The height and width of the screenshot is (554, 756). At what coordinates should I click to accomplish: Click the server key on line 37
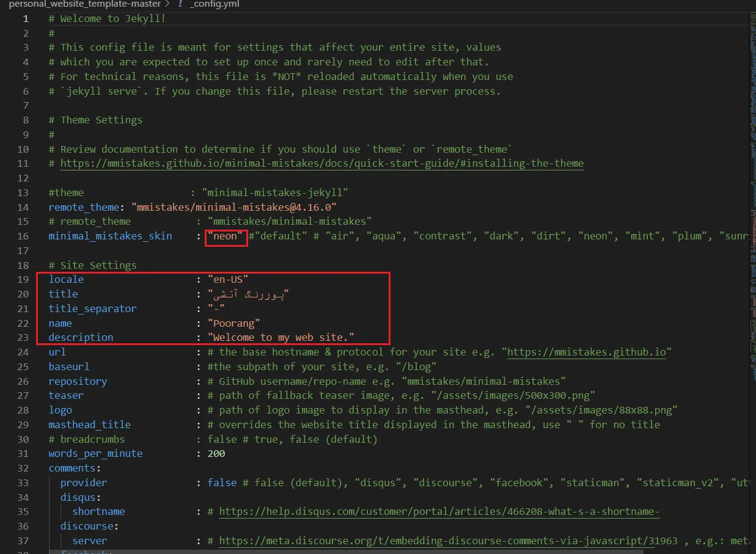click(89, 541)
